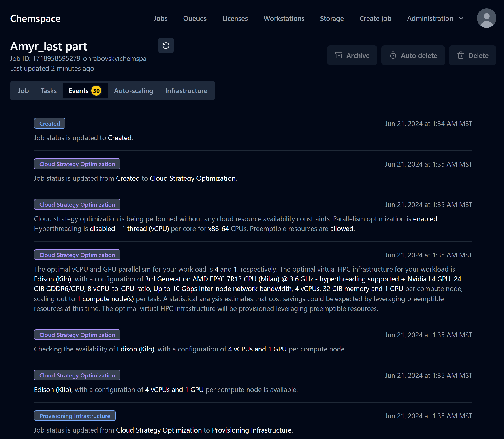
Task: Click the Provisioning Infrastructure status badge
Action: (x=75, y=416)
